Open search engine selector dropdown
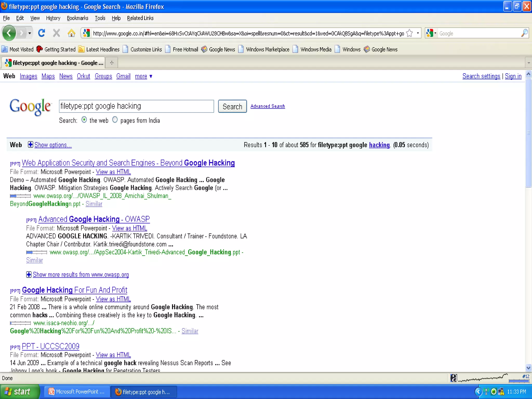 pyautogui.click(x=432, y=33)
